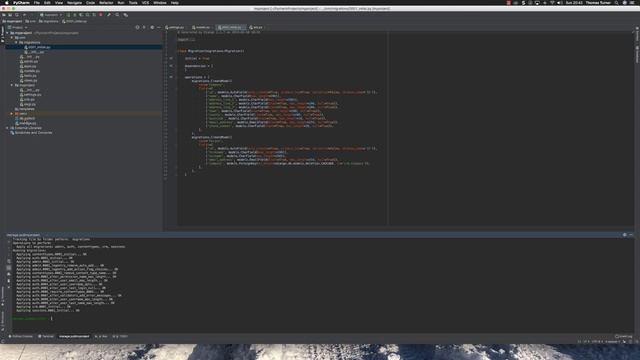This screenshot has height=360, width=640.
Task: Open the 4: Run tool tab
Action: 101,336
